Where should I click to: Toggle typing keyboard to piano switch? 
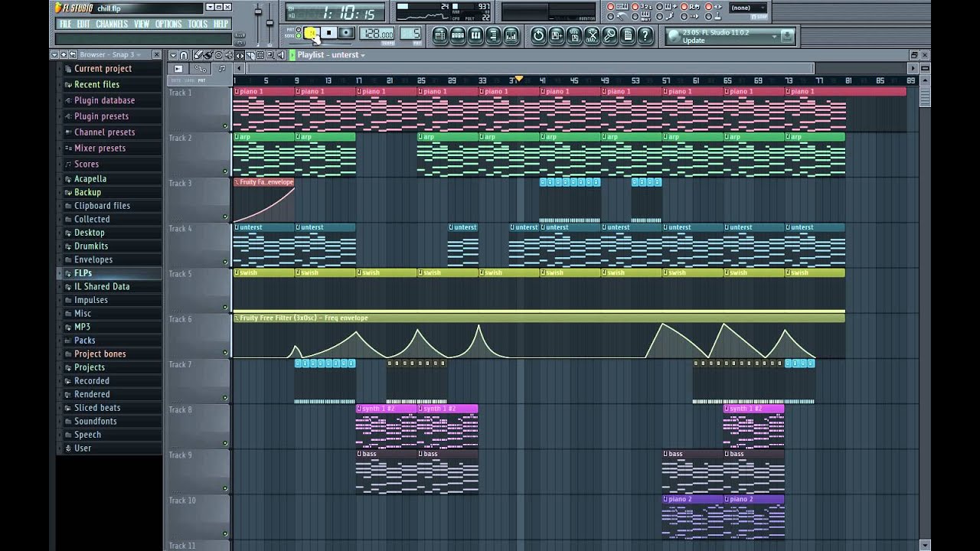610,7
